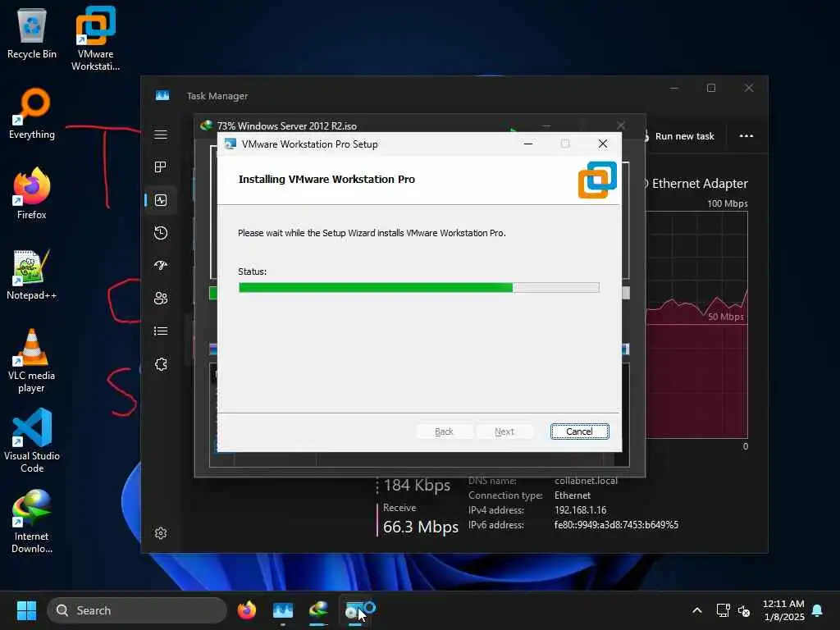Open network status tray icon
Image resolution: width=840 pixels, height=630 pixels.
pos(724,610)
